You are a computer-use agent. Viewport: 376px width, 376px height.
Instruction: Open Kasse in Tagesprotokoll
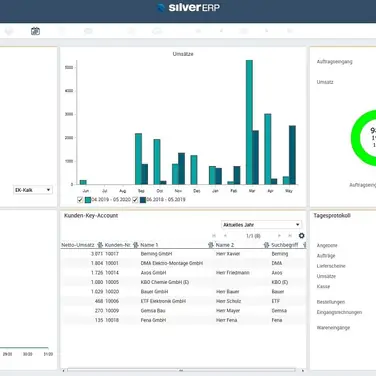point(323,286)
